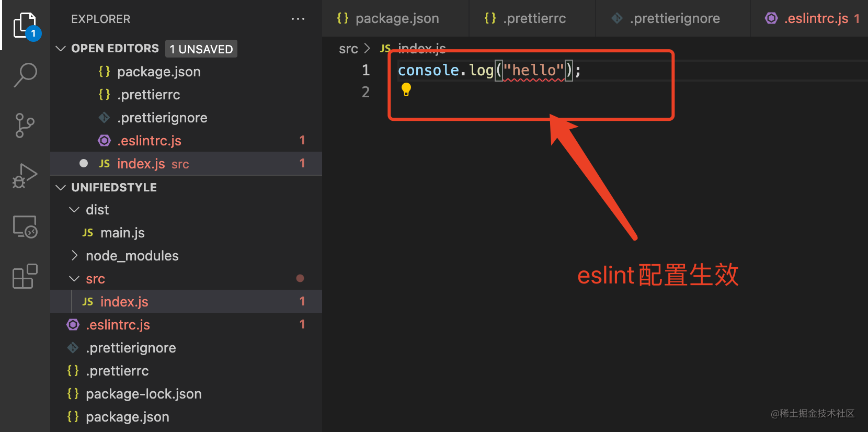Click the Explorer more actions ellipsis
This screenshot has height=432, width=868.
coord(298,19)
